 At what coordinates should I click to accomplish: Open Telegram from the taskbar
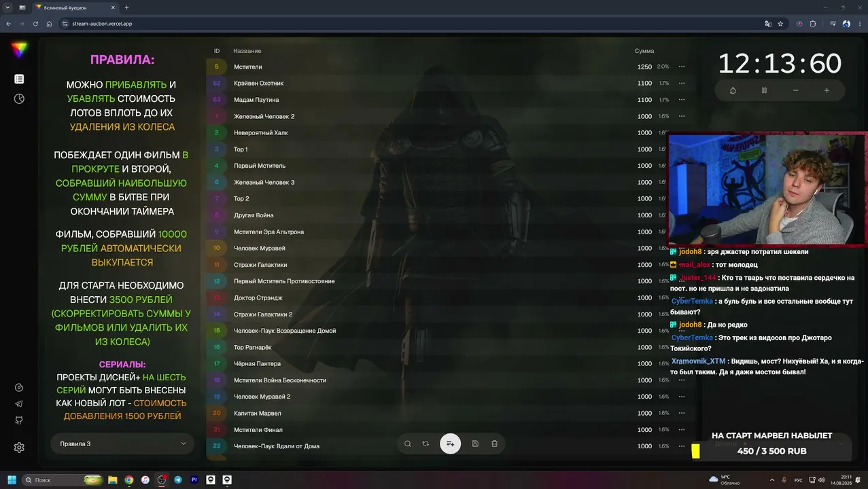tap(178, 479)
